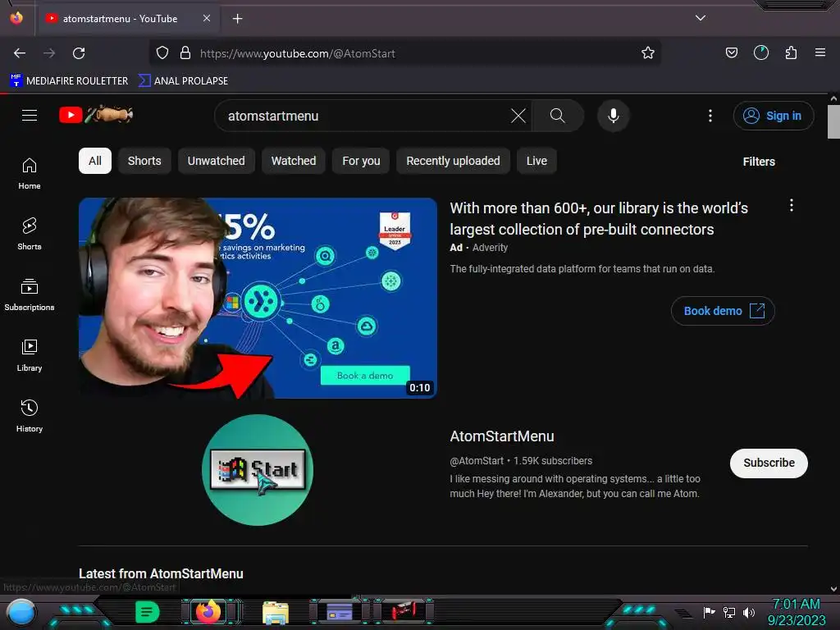Open the purple window app on taskbar
Screen dimensions: 840x630
tap(340, 611)
